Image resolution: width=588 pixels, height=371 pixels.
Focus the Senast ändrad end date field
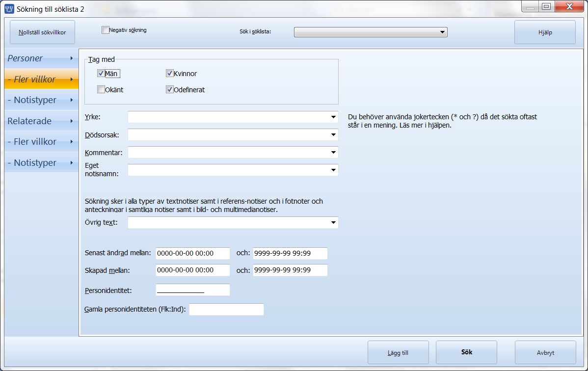tap(290, 253)
